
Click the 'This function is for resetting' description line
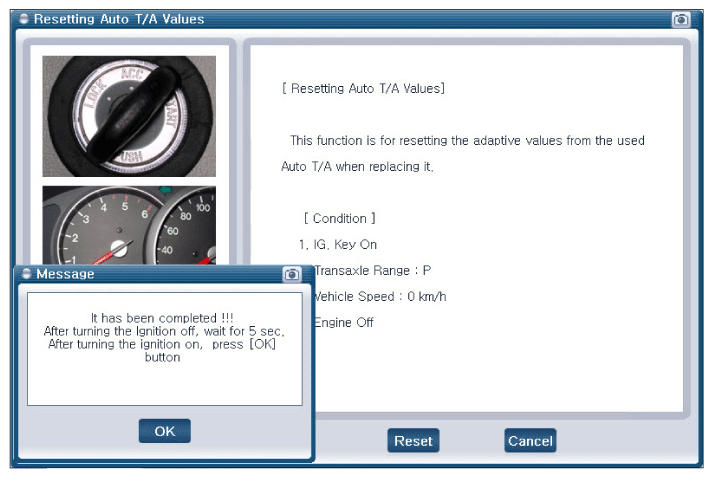click(x=467, y=141)
